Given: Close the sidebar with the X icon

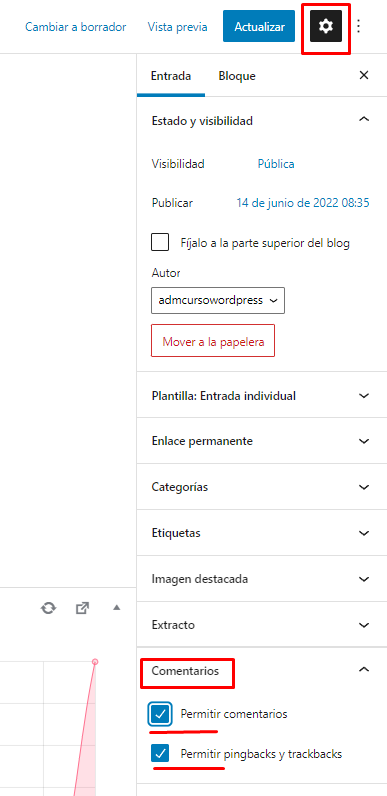Looking at the screenshot, I should point(364,76).
